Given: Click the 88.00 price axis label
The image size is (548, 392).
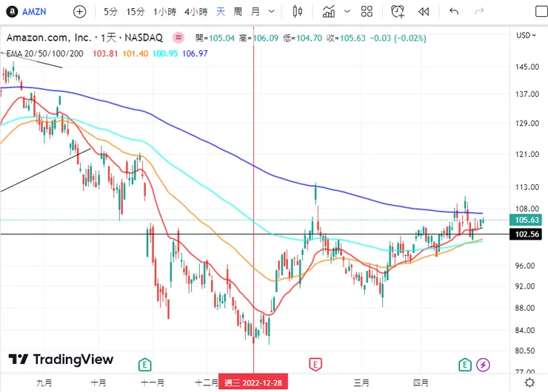Looking at the screenshot, I should 525,308.
